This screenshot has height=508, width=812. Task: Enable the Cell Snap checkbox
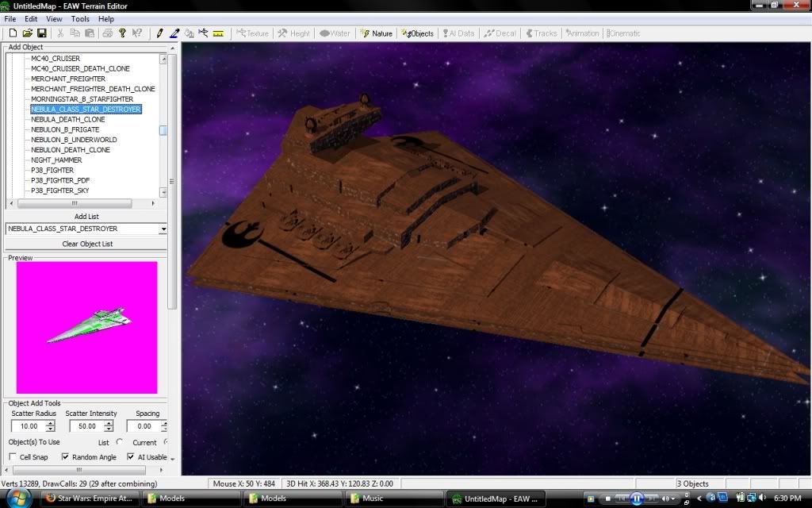(x=13, y=456)
